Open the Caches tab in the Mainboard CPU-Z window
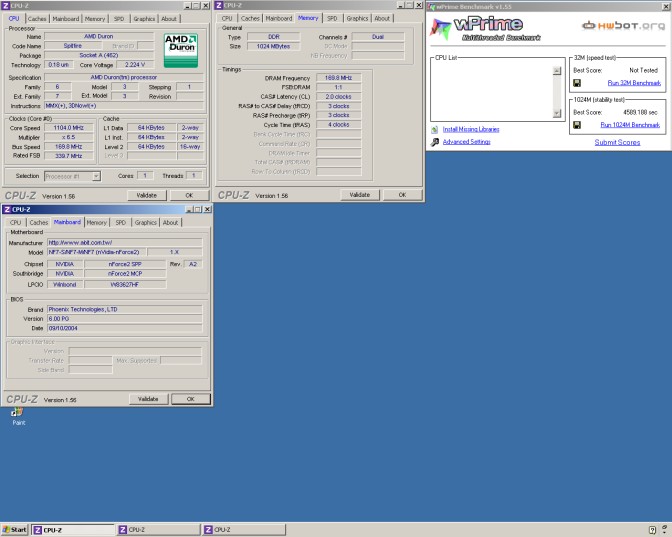This screenshot has width=672, height=537. point(39,222)
